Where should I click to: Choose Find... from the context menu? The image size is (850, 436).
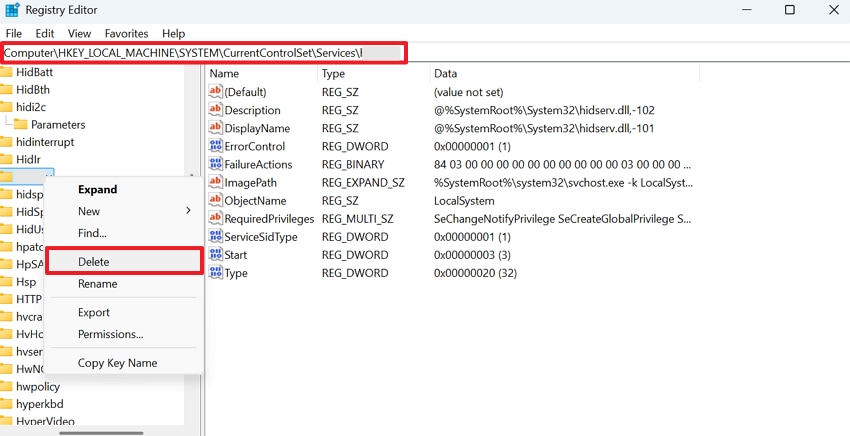(124, 233)
